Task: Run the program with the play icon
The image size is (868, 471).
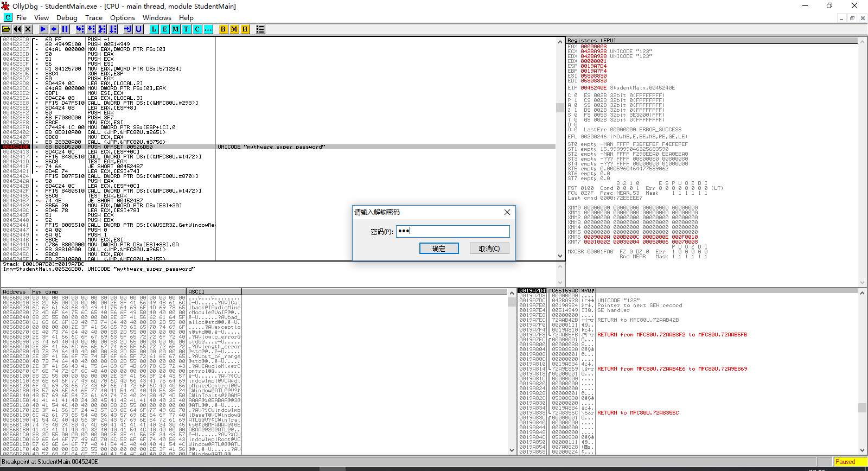Action: [x=43, y=29]
